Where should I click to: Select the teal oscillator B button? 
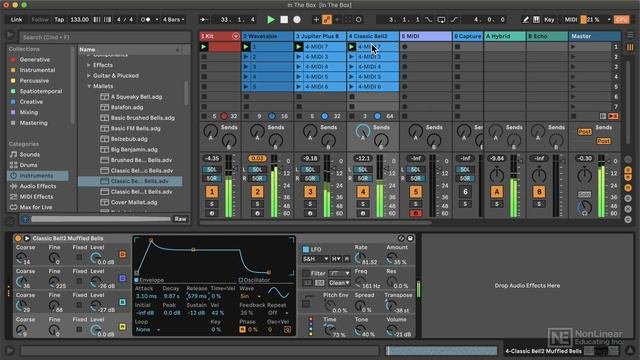pyautogui.click(x=122, y=302)
